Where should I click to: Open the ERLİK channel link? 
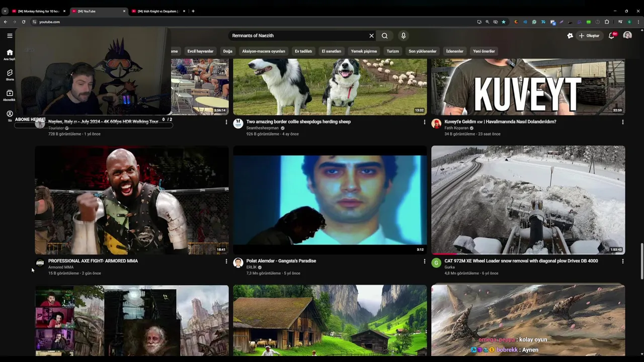252,267
